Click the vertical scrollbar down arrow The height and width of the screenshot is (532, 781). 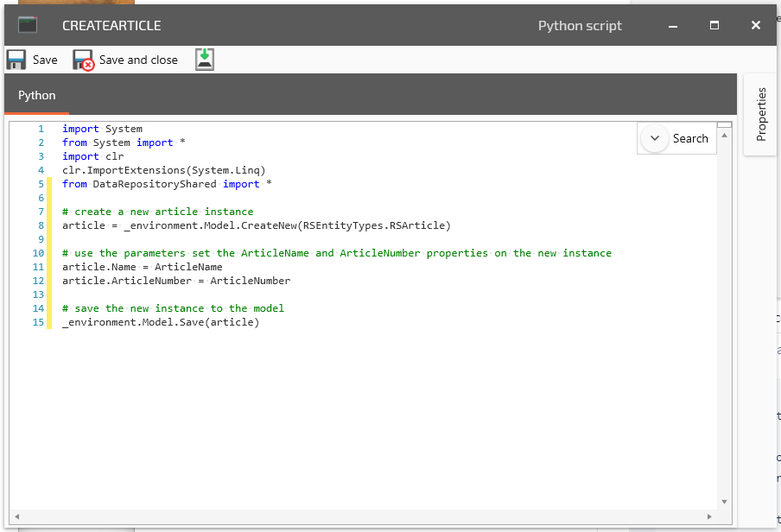point(724,501)
